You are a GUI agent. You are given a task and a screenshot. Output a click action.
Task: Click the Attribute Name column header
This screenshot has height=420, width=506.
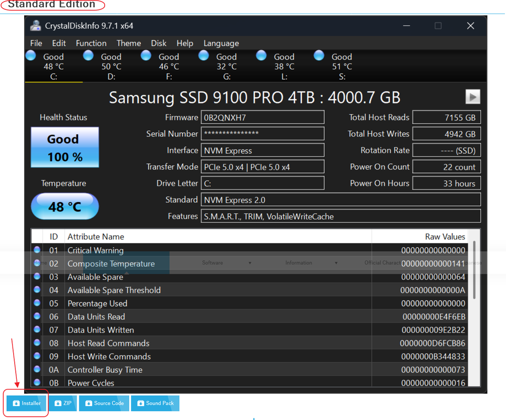pos(218,237)
